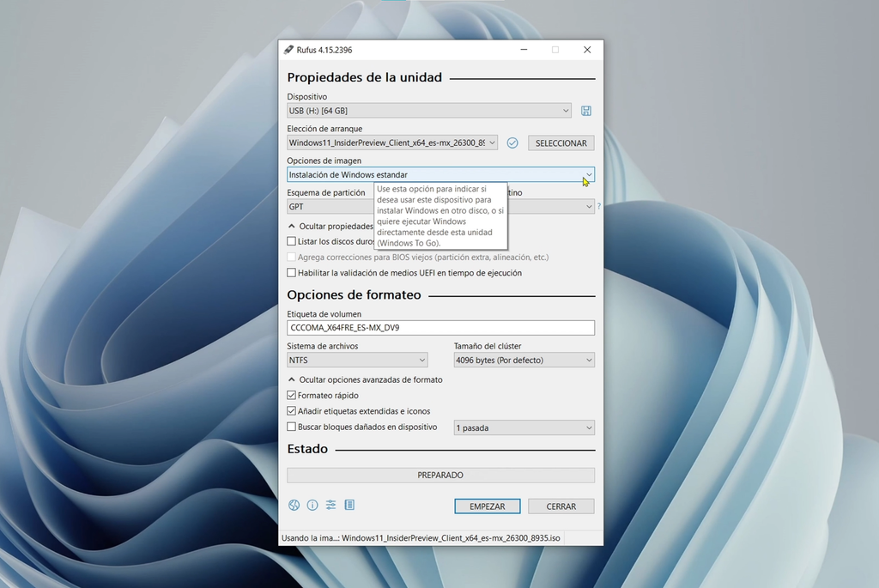Minimize the Rufus window

(x=524, y=50)
